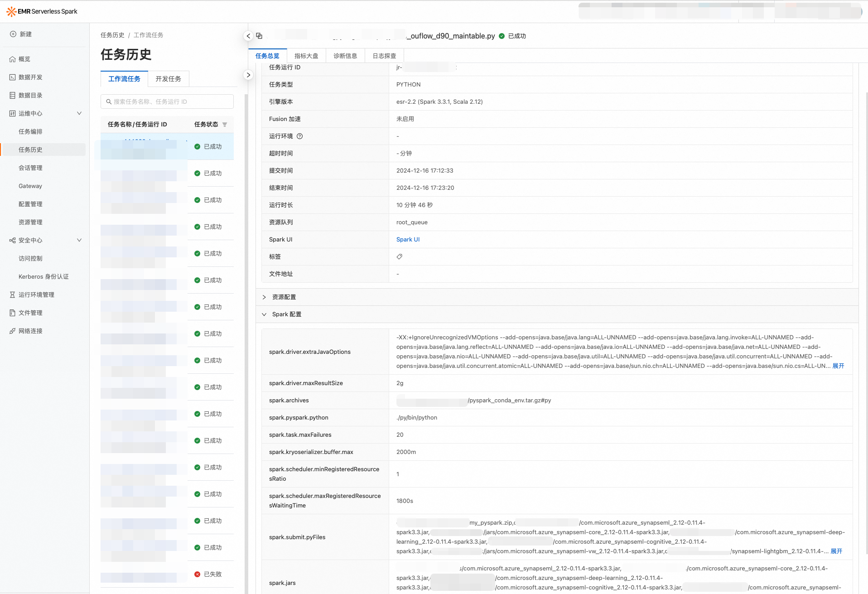
Task: Click the 2024-12-16 17:23:20 end time value
Action: click(x=425, y=188)
